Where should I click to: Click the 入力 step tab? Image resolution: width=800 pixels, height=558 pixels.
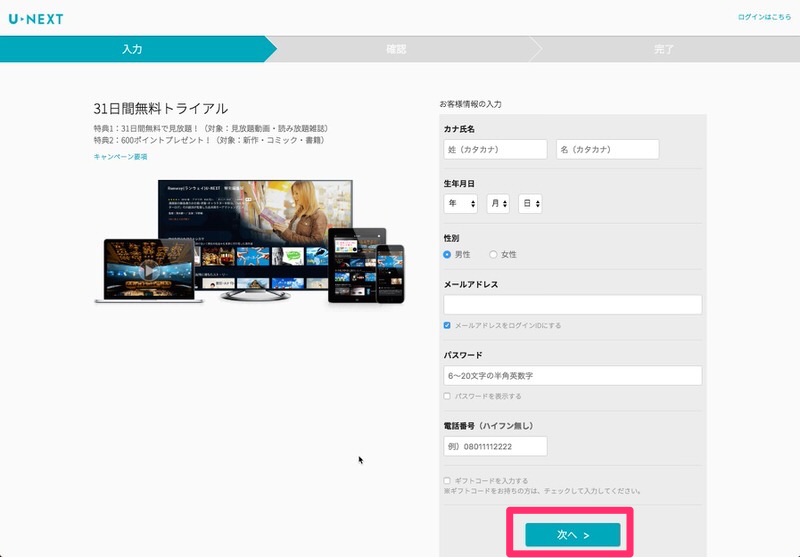(x=132, y=49)
